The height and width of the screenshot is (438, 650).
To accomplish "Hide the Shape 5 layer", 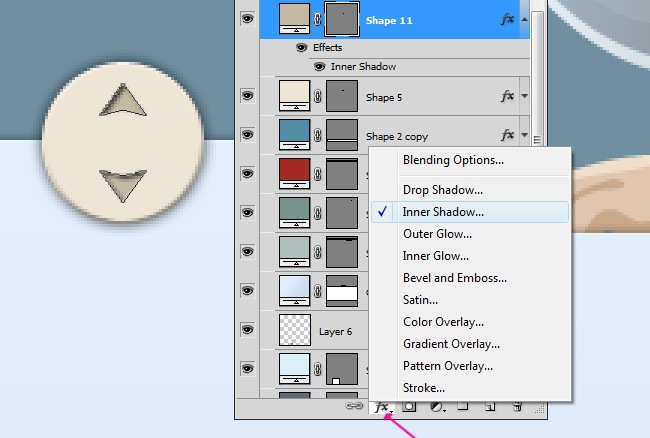I will tap(247, 96).
